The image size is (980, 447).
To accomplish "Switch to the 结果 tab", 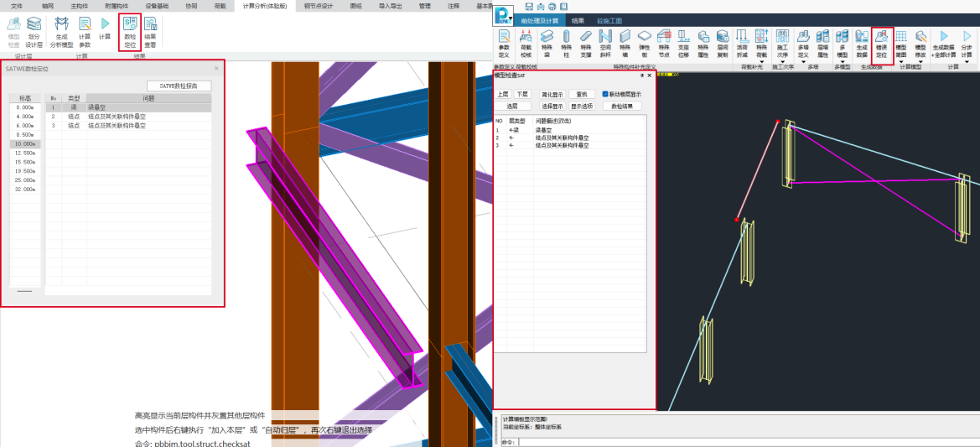I will 578,20.
